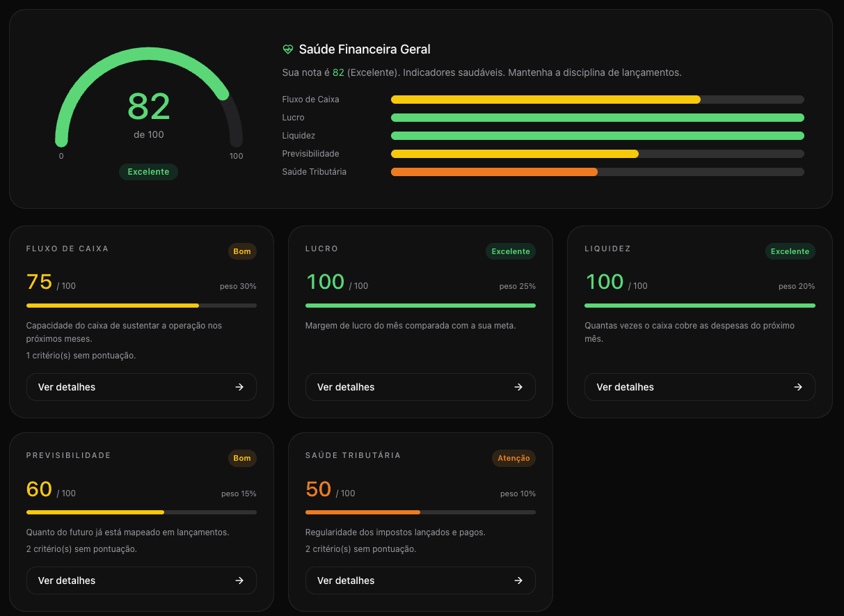Click the orange Saúde Tributária summary bar
Screen dimensions: 844x616
(x=495, y=172)
